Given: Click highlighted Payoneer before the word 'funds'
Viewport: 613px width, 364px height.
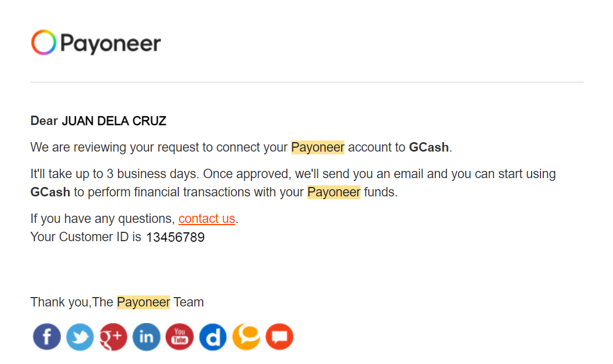Looking at the screenshot, I should (x=334, y=192).
